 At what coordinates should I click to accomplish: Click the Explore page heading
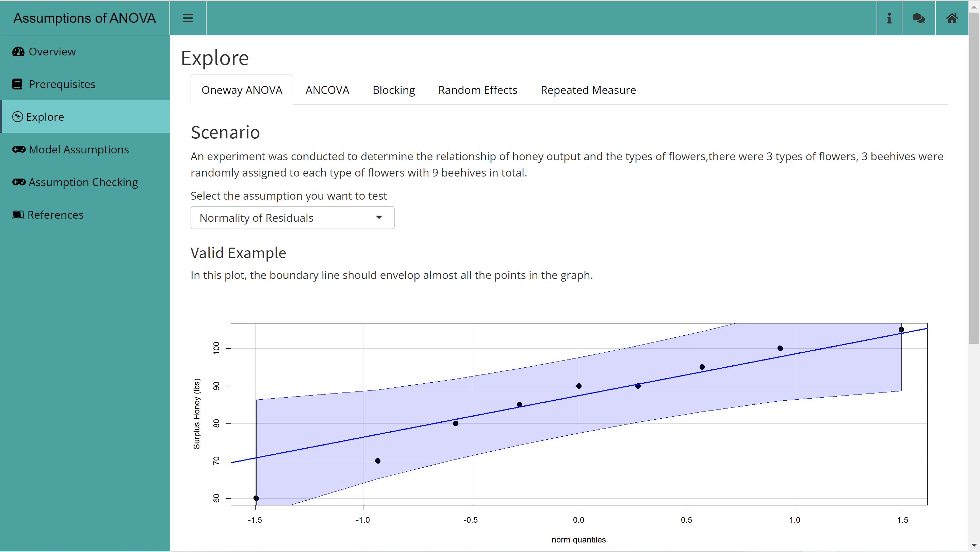[215, 58]
